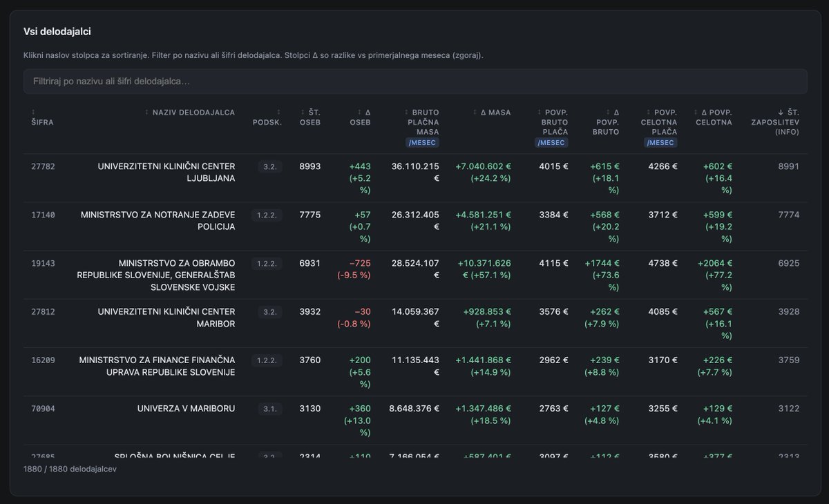This screenshot has height=504, width=829.
Task: Select persons count 7775
Action: (x=309, y=215)
